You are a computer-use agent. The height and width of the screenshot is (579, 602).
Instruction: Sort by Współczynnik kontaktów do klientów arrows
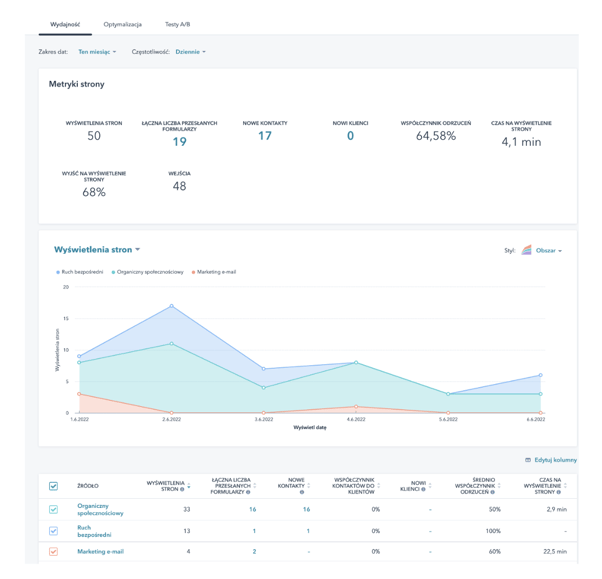[379, 486]
